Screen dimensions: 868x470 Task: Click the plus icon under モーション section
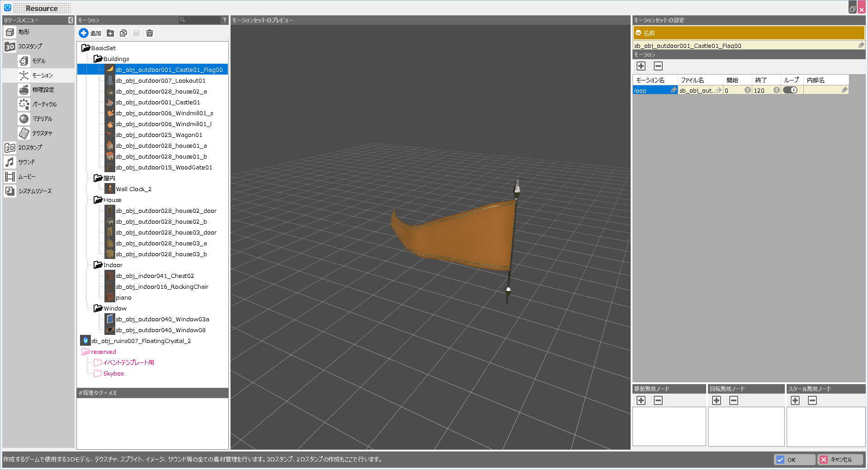641,66
